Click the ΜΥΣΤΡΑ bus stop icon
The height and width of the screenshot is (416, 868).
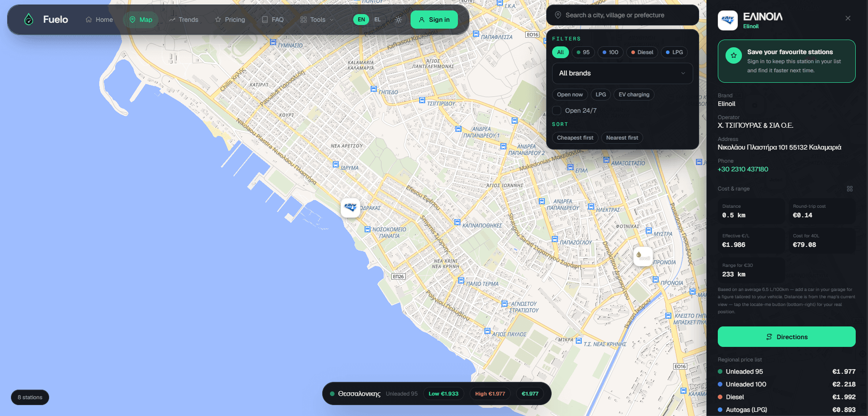(649, 231)
